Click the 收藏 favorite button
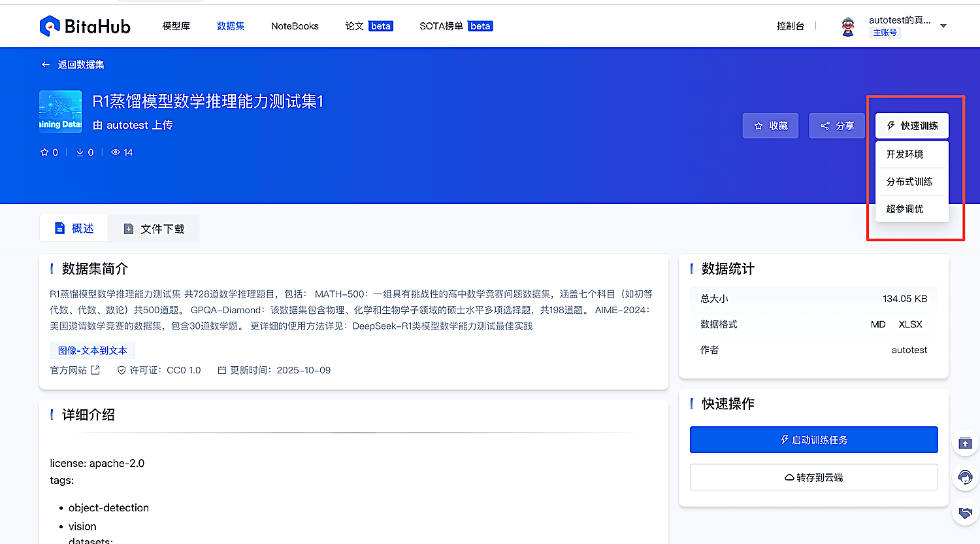 tap(771, 126)
